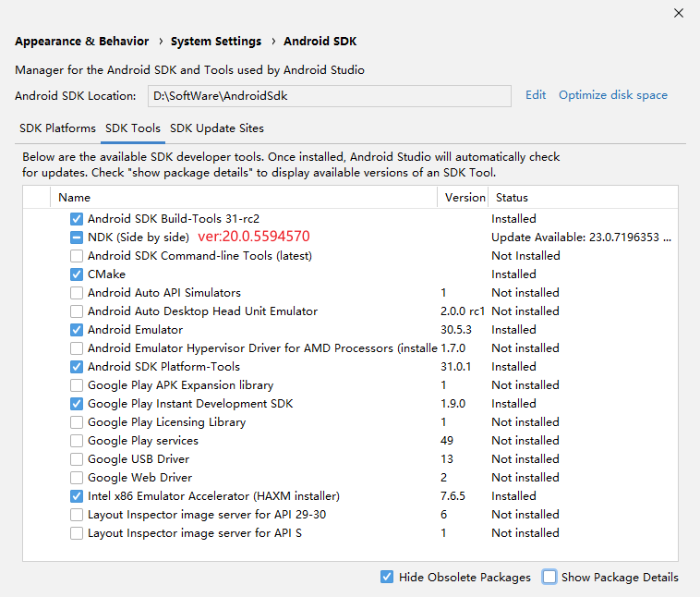Uncheck the Android Emulator checkbox
Image resolution: width=700 pixels, height=597 pixels.
[x=77, y=330]
